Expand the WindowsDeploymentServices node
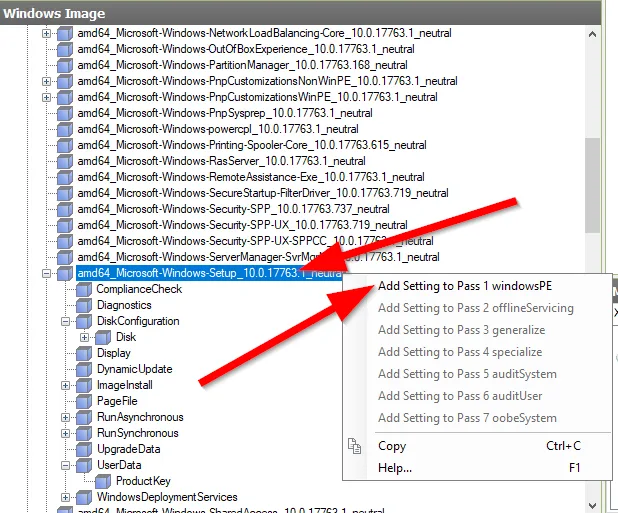 (65, 498)
